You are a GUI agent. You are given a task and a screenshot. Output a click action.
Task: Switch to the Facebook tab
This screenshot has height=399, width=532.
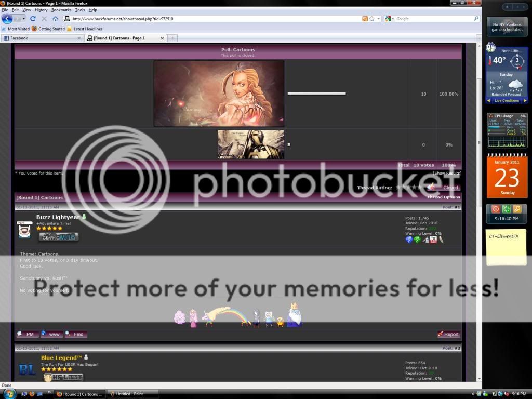(x=42, y=38)
